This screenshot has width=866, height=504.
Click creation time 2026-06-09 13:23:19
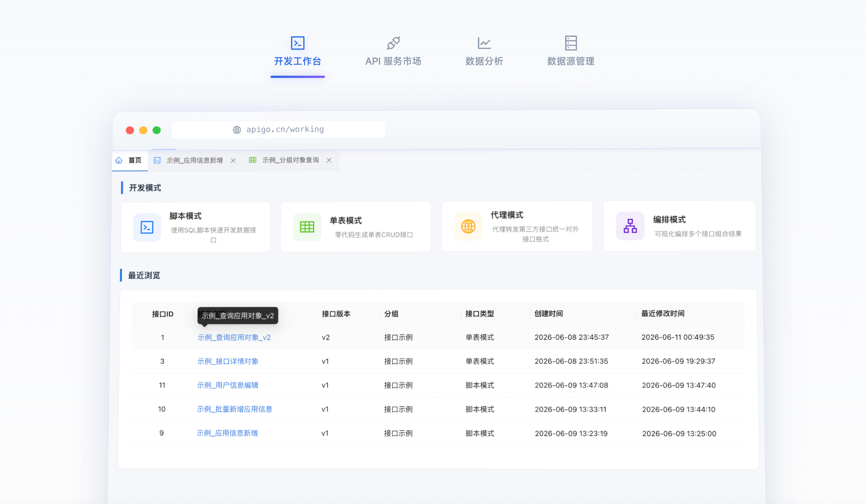pyautogui.click(x=571, y=434)
